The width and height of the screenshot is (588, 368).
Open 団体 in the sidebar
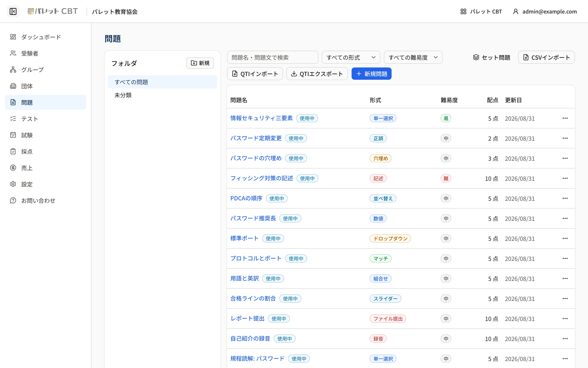[x=46, y=86]
